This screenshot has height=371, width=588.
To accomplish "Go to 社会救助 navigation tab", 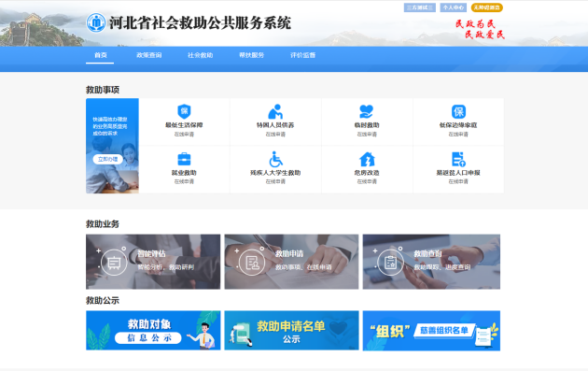I will pyautogui.click(x=201, y=55).
